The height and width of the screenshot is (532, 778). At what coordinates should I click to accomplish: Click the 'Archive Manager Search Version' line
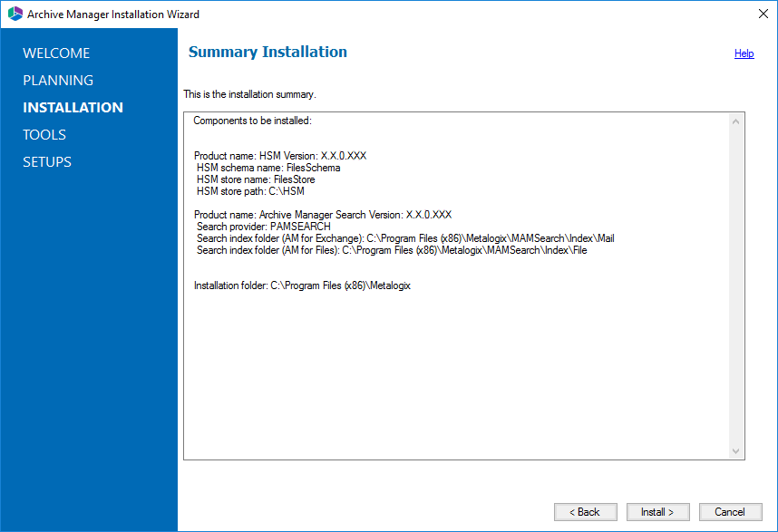point(323,215)
